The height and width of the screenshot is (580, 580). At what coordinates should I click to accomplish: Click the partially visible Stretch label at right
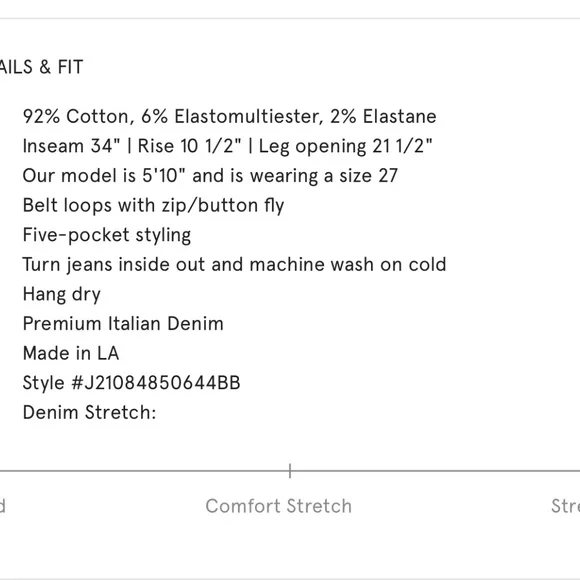(566, 506)
